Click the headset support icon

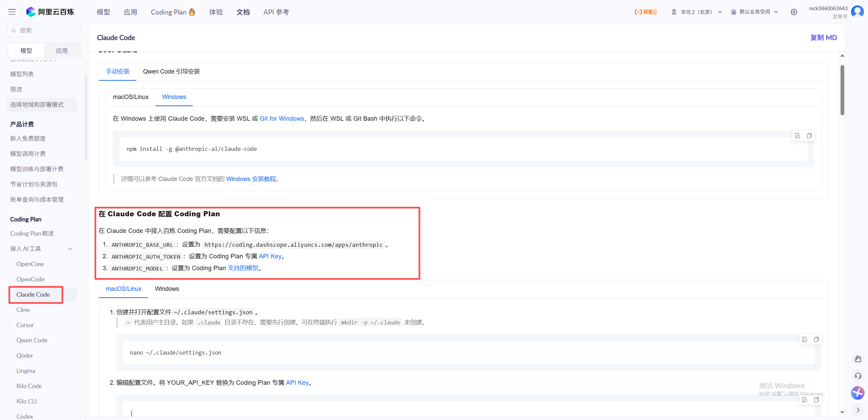858,376
